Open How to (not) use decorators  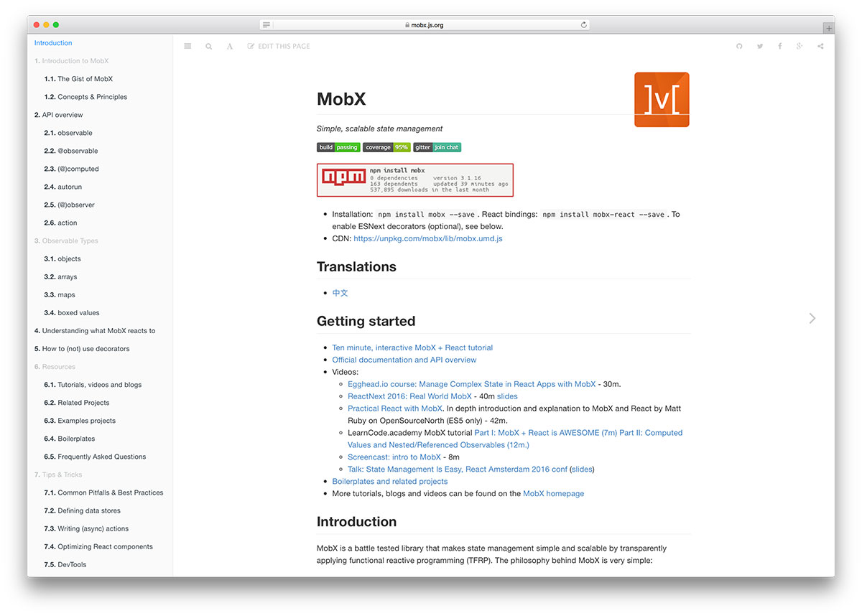click(82, 348)
